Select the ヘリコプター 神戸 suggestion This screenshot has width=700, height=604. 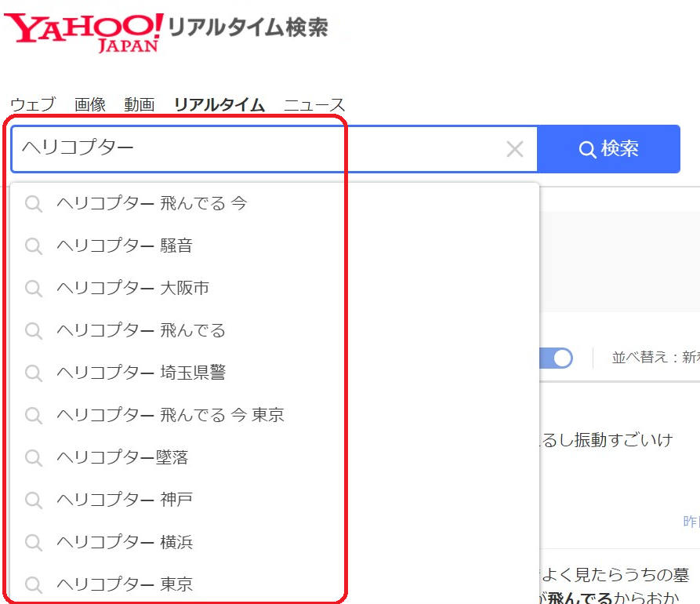[274, 500]
